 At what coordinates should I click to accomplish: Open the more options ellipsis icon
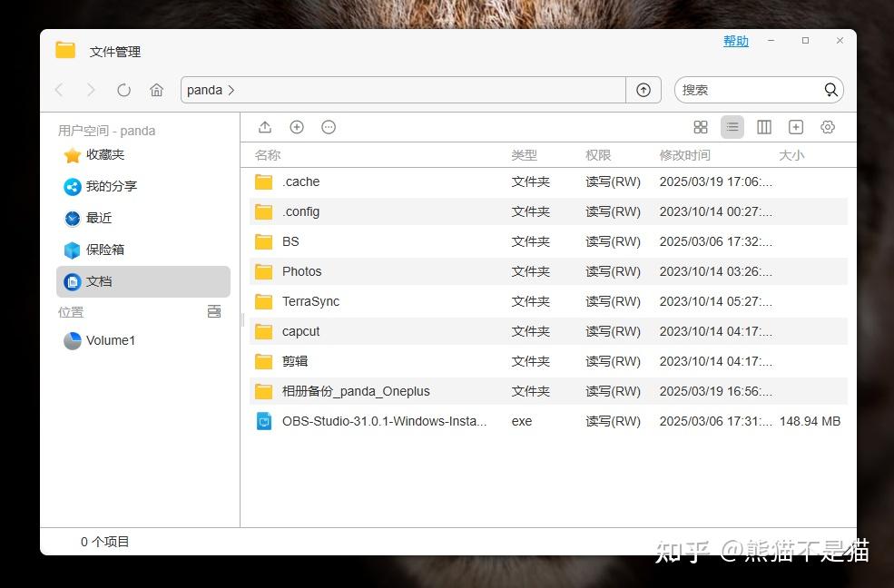(329, 127)
